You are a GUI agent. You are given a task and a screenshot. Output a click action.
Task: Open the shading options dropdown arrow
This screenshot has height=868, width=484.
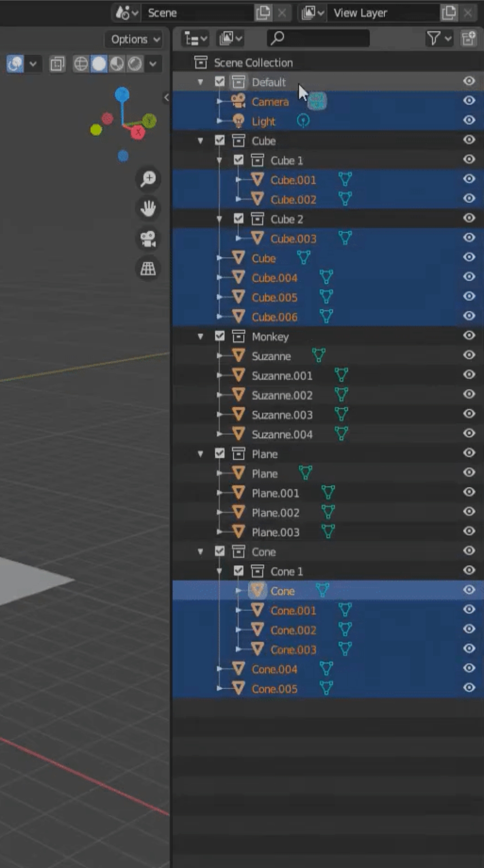[153, 64]
